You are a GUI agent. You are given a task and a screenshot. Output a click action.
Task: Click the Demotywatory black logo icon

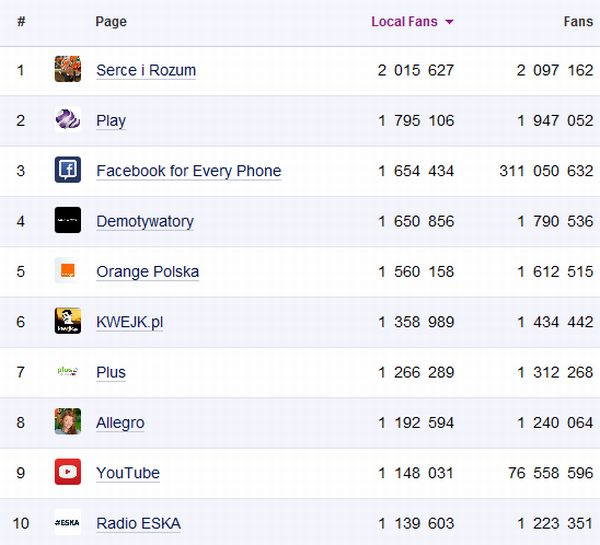68,221
